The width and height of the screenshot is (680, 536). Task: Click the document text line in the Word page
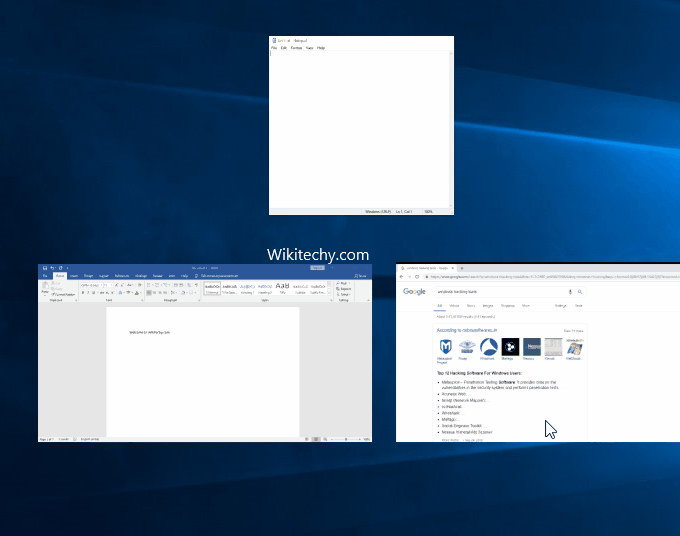coord(150,332)
